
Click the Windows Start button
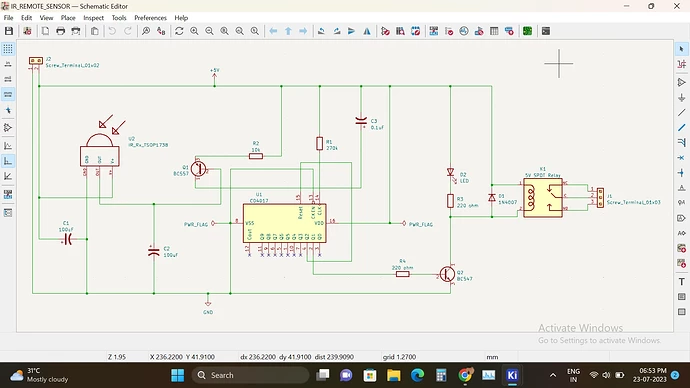[178, 375]
